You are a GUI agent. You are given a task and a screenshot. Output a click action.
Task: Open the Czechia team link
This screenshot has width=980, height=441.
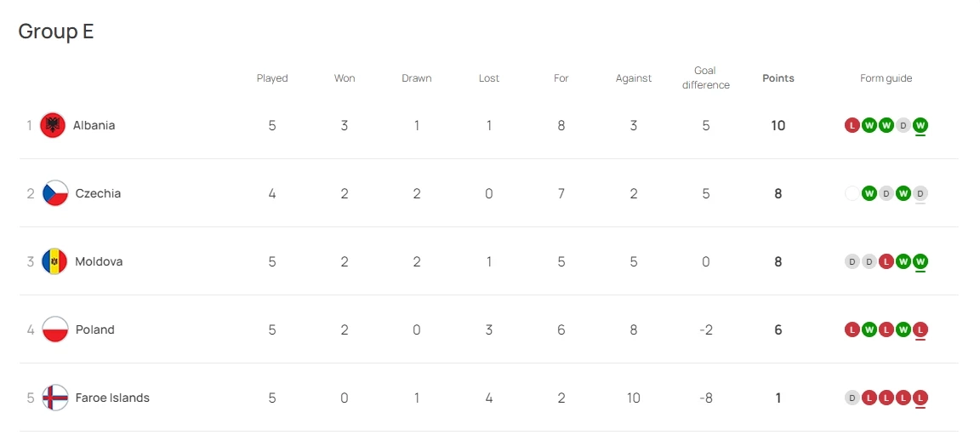(98, 193)
